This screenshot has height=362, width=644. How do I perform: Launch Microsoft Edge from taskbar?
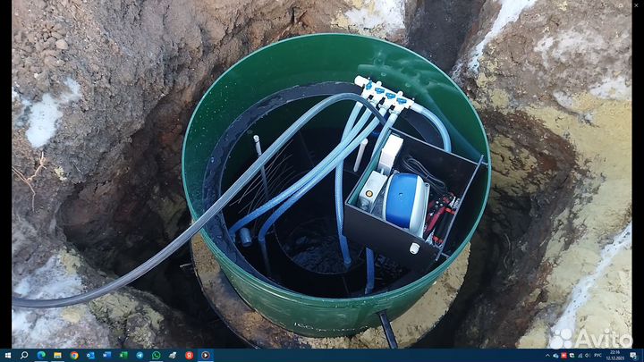pyautogui.click(x=41, y=355)
